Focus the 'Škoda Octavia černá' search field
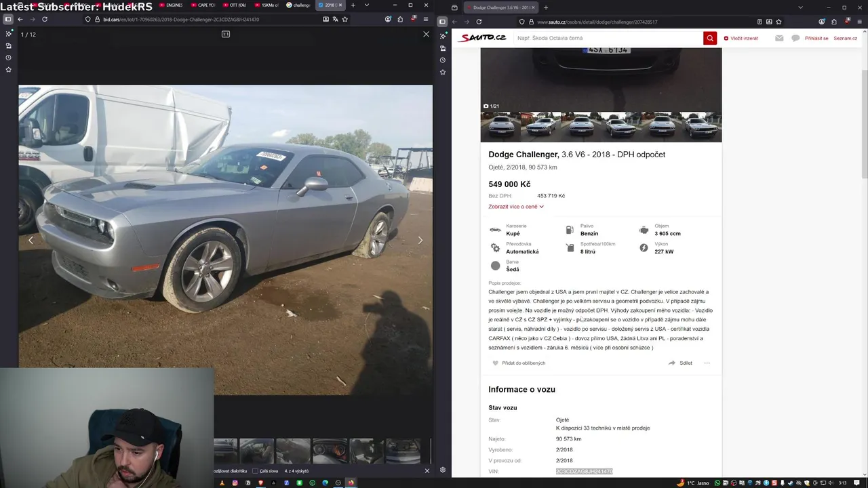 (608, 38)
